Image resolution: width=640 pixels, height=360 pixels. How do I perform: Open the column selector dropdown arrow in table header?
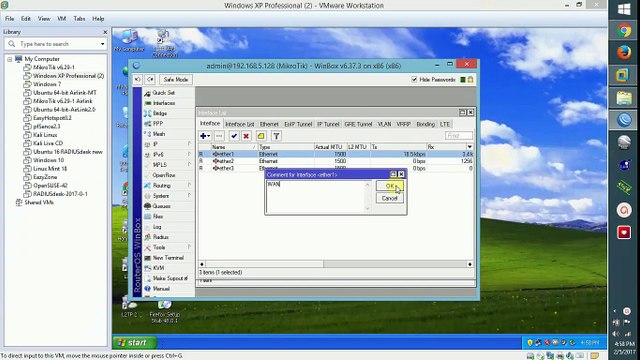[470, 147]
